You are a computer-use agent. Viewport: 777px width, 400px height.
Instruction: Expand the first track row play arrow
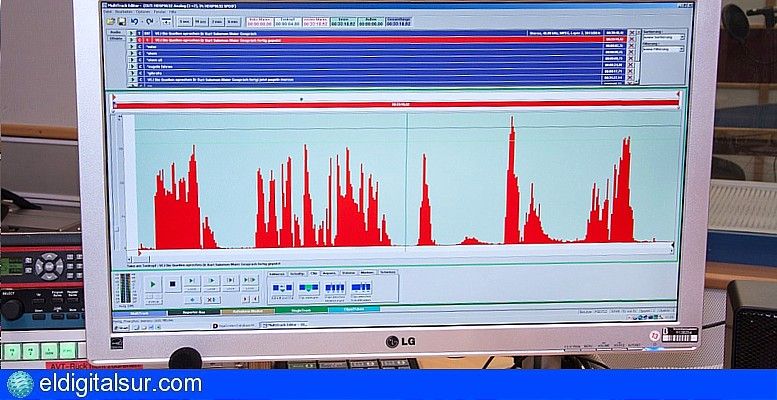(x=132, y=33)
